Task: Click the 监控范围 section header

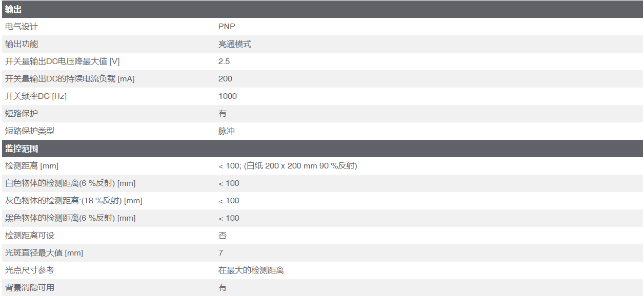Action: pos(22,149)
